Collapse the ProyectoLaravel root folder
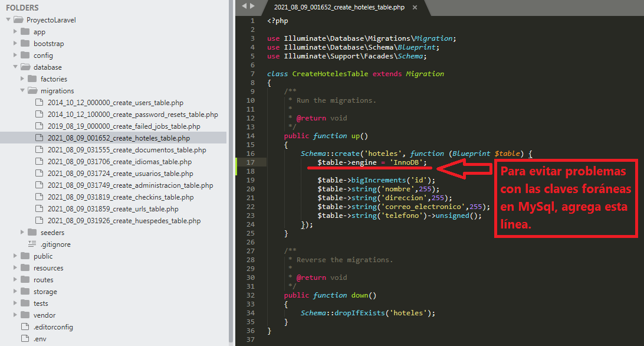The height and width of the screenshot is (346, 644). coord(9,20)
